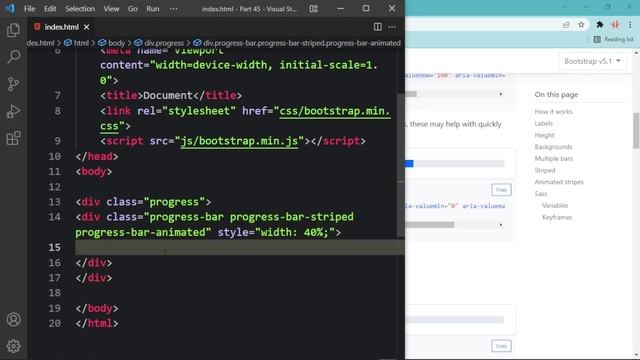Click the red extension icon in browser toolbar

pos(615,25)
